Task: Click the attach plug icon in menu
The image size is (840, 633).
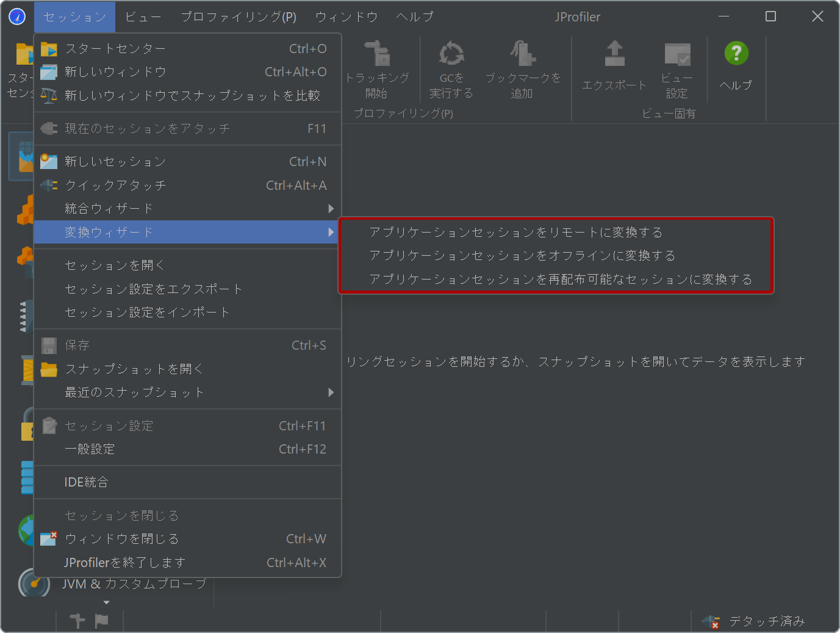Action: click(x=49, y=129)
